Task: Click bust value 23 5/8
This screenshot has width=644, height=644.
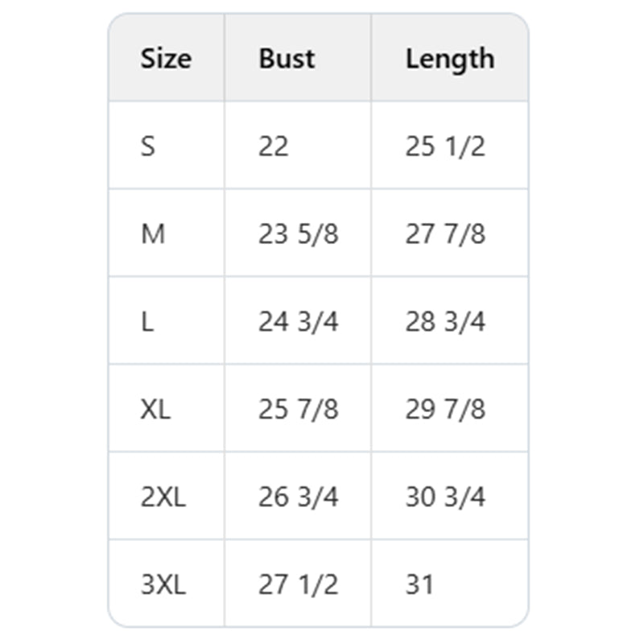Action: [x=299, y=234]
